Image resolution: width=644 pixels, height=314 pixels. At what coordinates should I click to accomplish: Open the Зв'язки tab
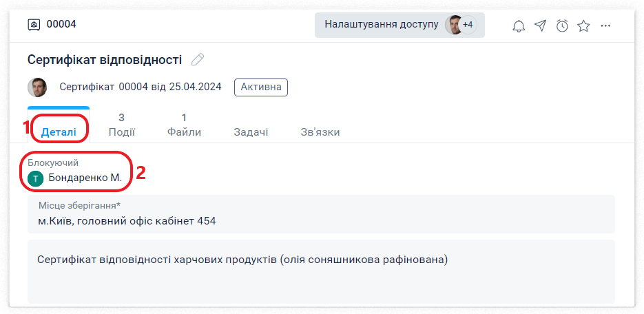tap(320, 132)
